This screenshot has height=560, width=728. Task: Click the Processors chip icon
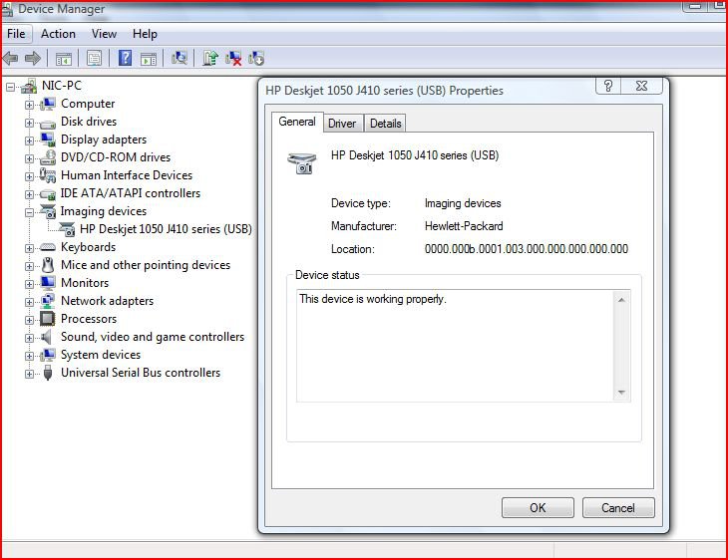click(x=47, y=319)
